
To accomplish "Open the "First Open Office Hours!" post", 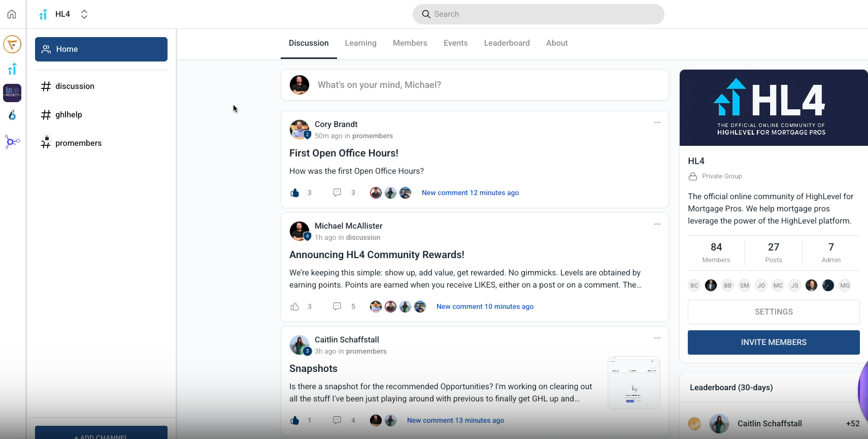I will pos(344,153).
